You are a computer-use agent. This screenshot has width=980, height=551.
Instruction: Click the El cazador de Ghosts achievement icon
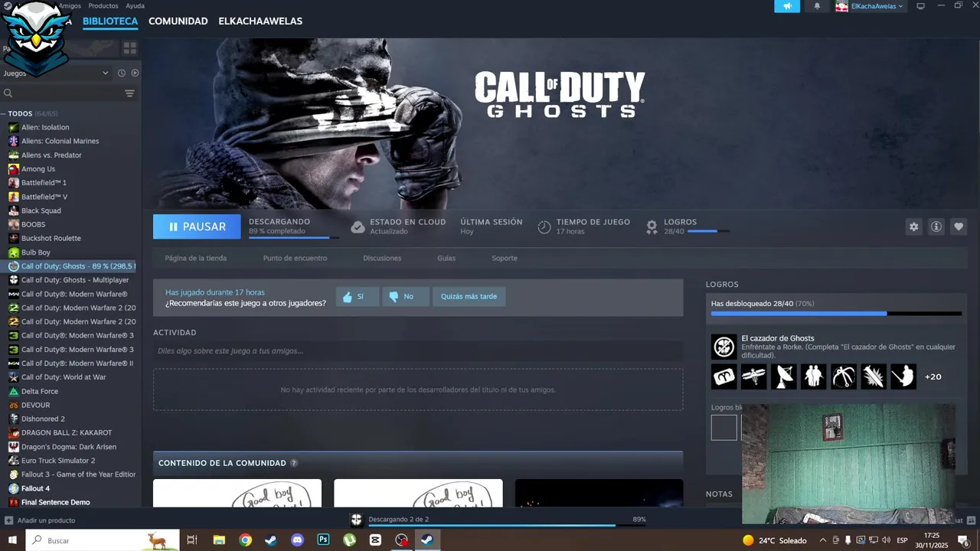pos(724,347)
